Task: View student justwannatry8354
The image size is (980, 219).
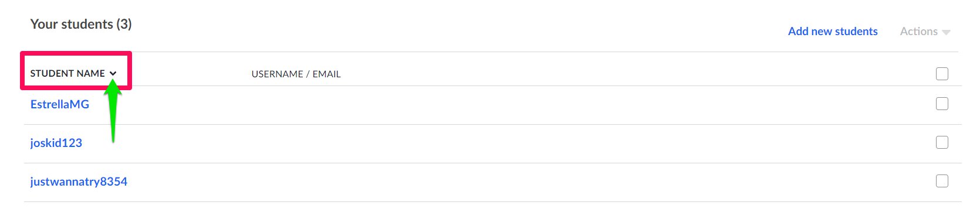Action: pos(79,182)
